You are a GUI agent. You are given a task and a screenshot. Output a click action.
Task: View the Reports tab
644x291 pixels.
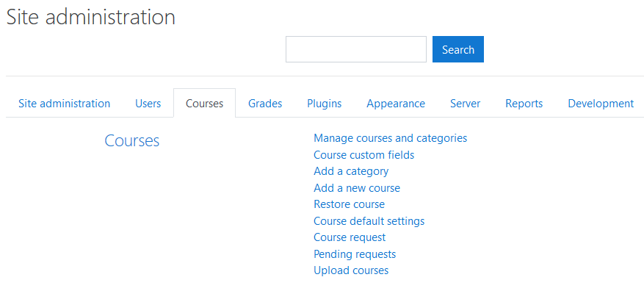(524, 104)
